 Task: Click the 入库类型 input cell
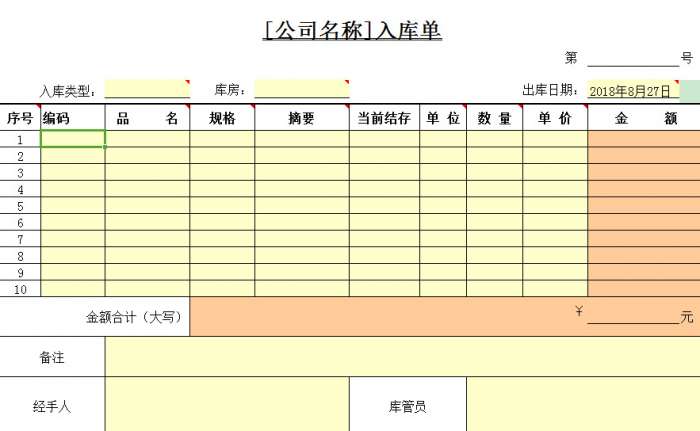147,89
